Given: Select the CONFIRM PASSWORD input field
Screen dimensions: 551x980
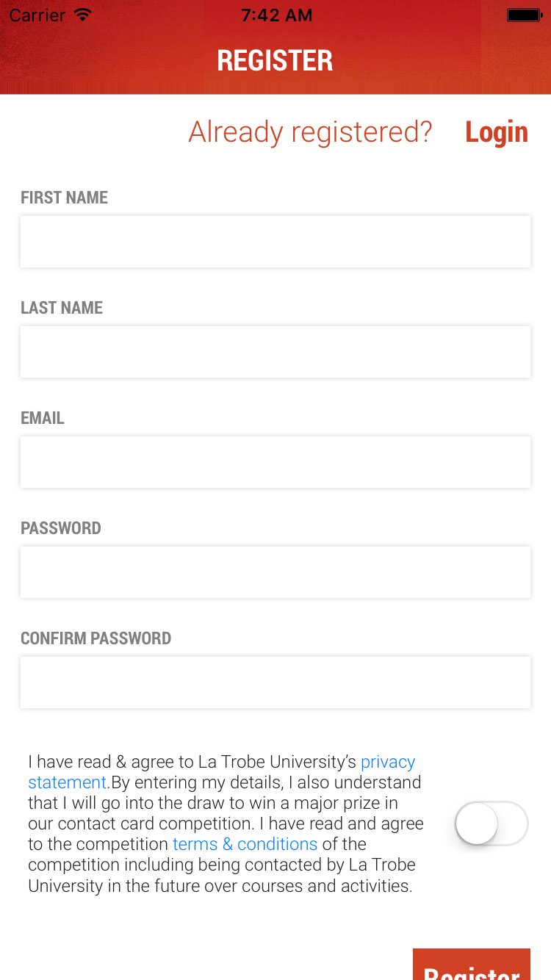Looking at the screenshot, I should tap(275, 682).
